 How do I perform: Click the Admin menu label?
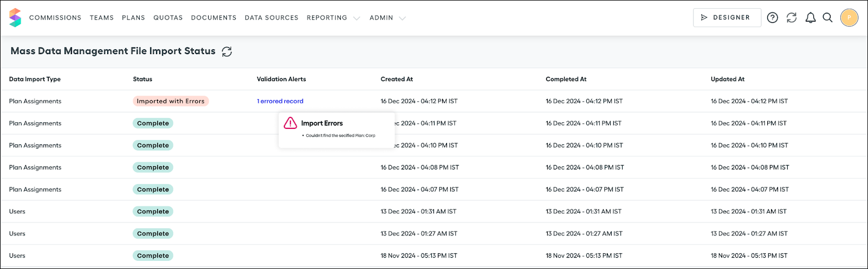coord(381,18)
